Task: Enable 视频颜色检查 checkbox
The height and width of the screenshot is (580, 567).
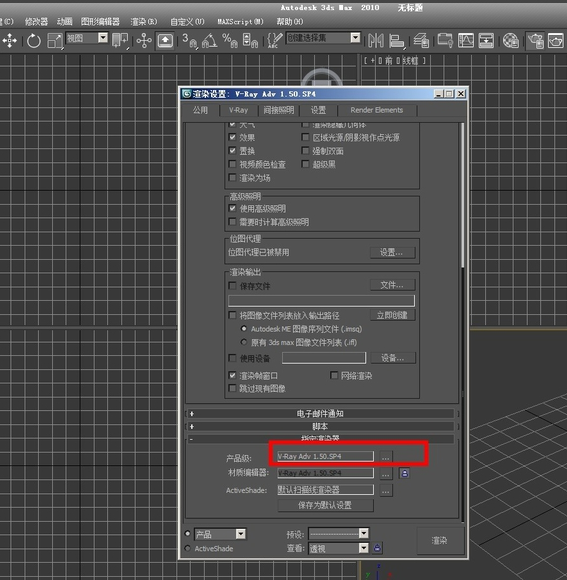Action: [232, 164]
